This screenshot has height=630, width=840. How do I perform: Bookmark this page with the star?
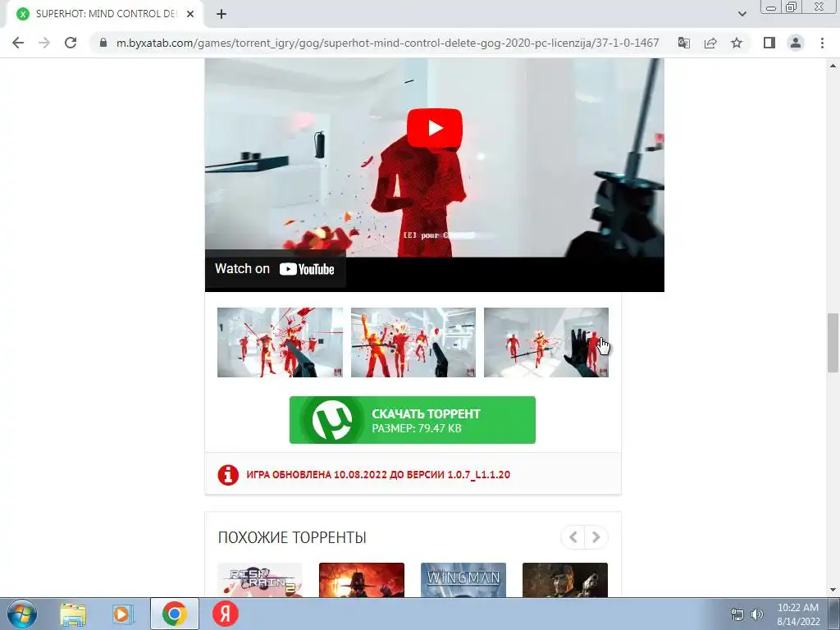[737, 43]
